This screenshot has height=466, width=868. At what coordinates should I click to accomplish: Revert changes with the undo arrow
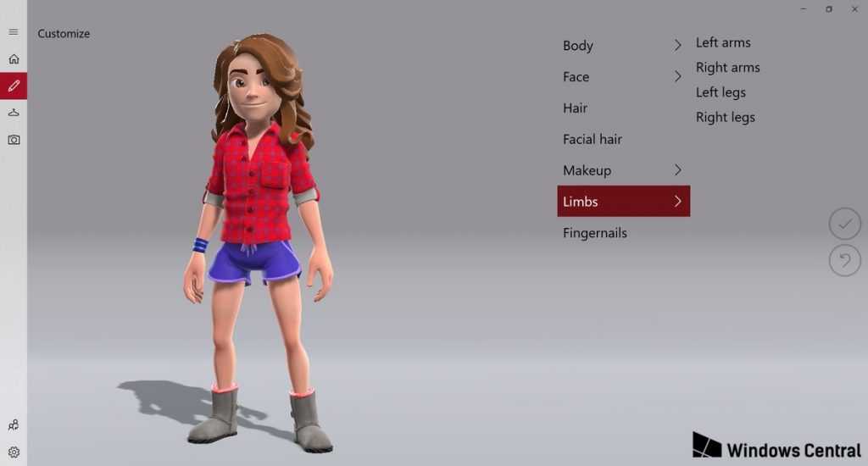(844, 261)
